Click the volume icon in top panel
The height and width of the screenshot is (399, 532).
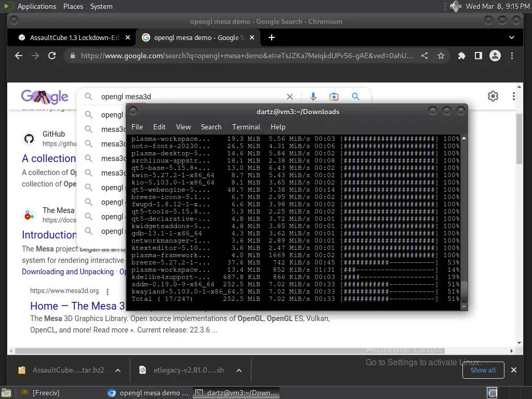coord(455,6)
